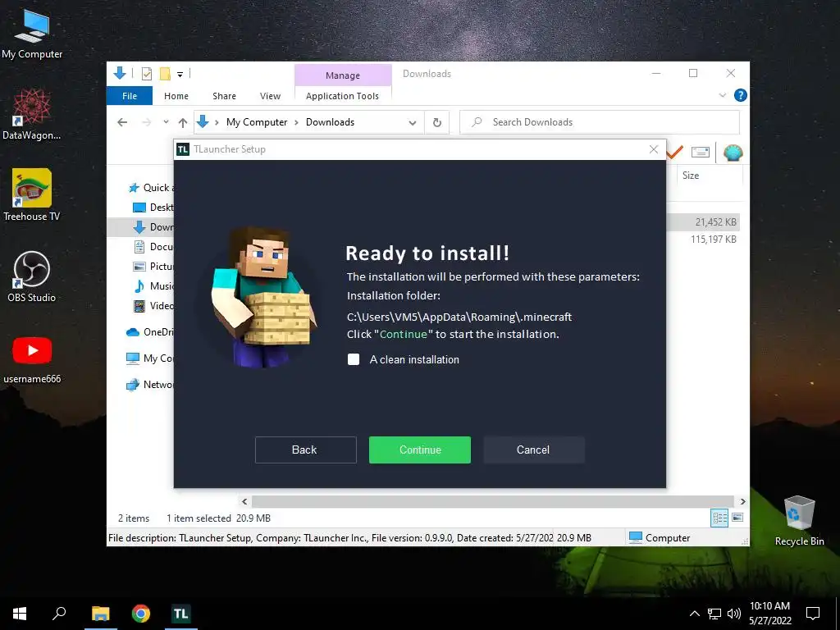The image size is (840, 630).
Task: Open the File menu in Explorer
Action: [129, 96]
